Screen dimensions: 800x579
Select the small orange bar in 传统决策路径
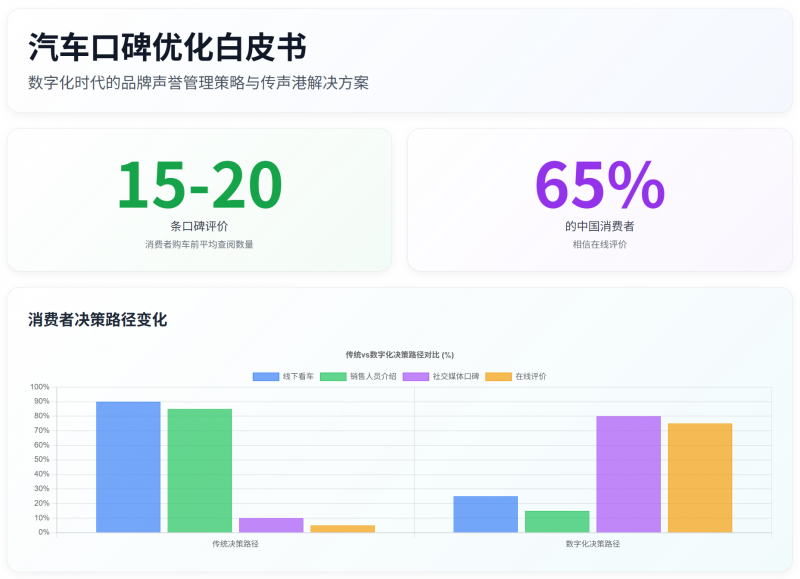[342, 528]
